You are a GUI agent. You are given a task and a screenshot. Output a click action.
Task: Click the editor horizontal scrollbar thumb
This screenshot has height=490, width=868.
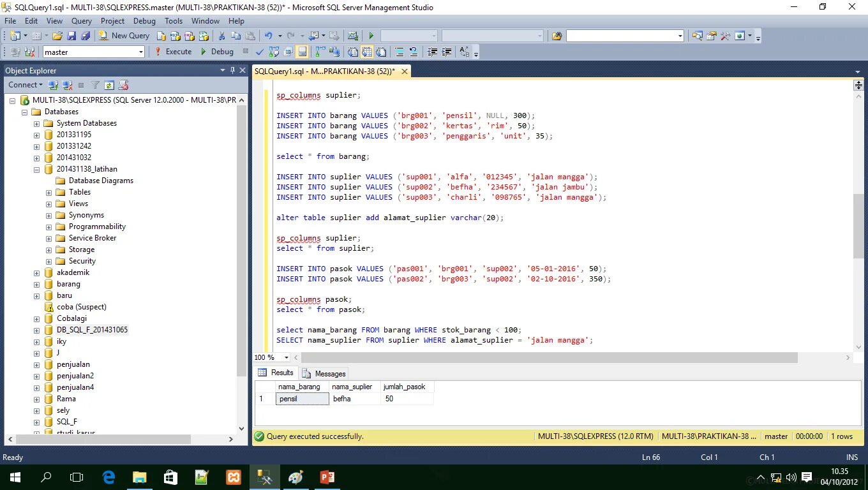[548, 358]
